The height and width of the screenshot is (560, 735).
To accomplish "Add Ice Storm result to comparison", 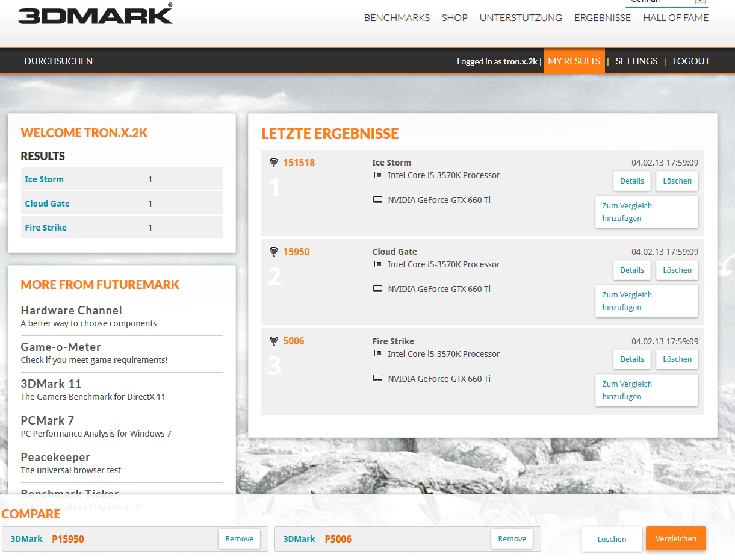I will 647,212.
